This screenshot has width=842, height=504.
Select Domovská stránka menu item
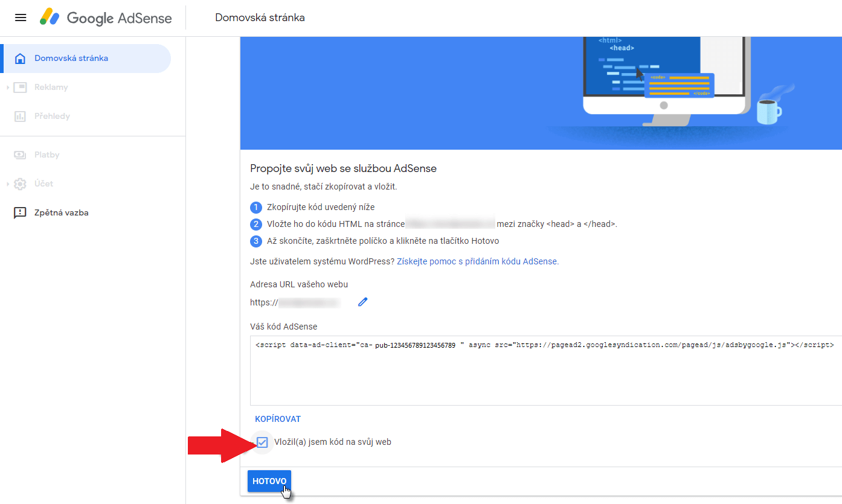coord(71,59)
